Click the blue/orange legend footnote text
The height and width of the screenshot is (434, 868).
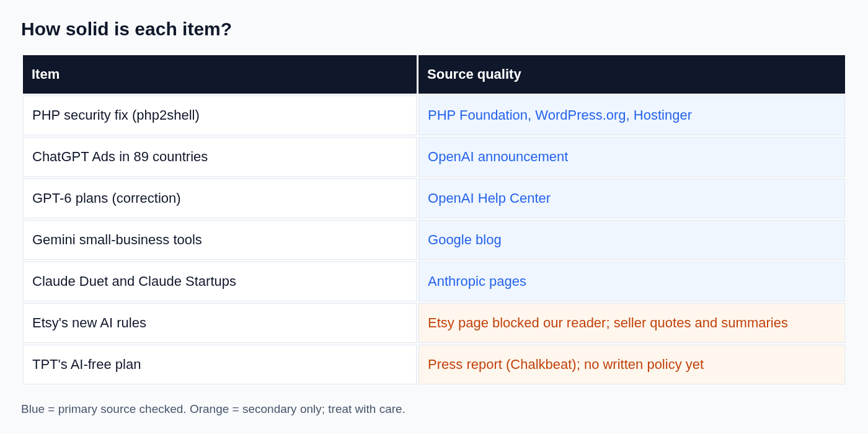tap(213, 409)
